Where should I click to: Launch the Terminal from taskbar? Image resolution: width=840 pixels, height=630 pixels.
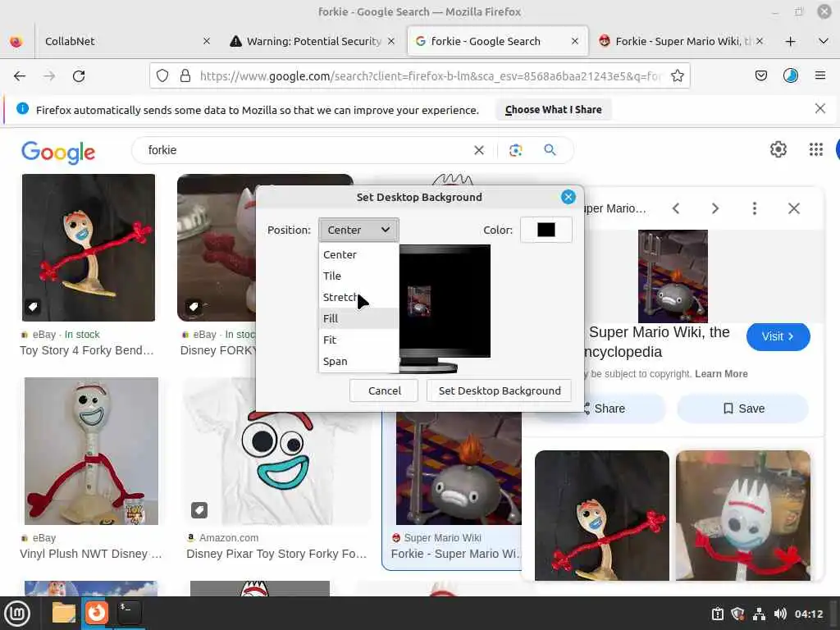click(x=129, y=613)
